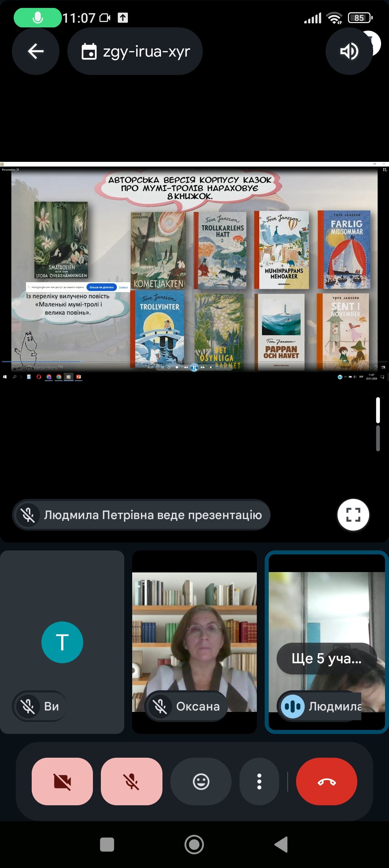Open emoji reactions
Viewport: 389px width, 868px height.
pyautogui.click(x=201, y=781)
